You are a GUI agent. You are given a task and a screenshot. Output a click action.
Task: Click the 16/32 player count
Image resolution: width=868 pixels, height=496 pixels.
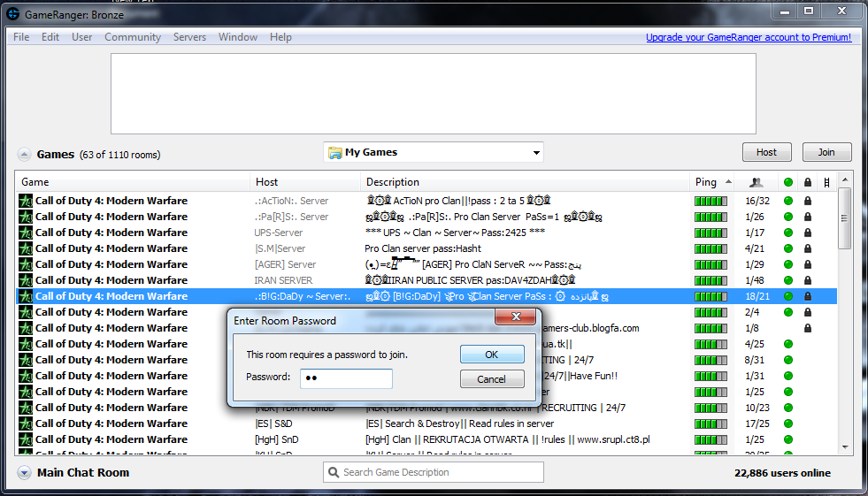click(757, 201)
